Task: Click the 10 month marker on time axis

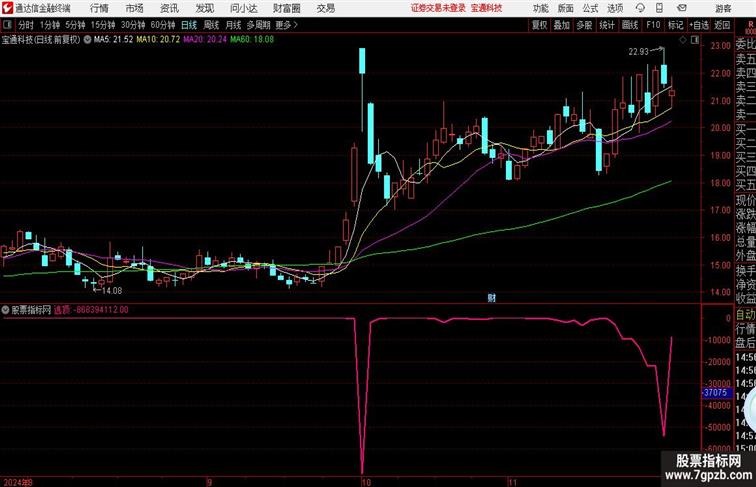Action: [366, 482]
